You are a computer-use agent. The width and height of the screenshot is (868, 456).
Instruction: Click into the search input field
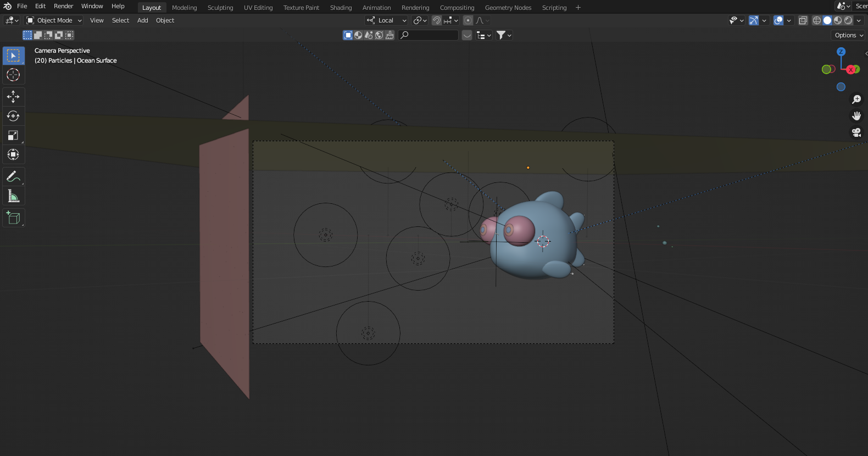pos(429,35)
